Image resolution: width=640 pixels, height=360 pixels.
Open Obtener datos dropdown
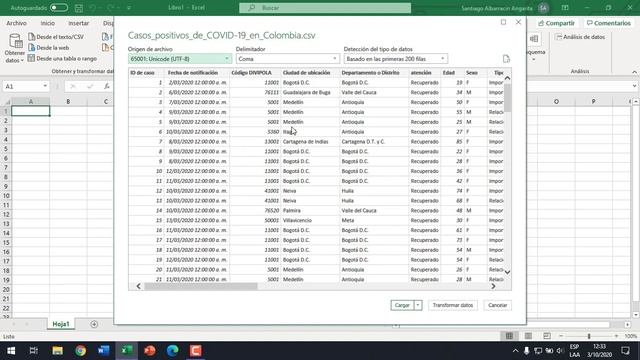pyautogui.click(x=15, y=49)
